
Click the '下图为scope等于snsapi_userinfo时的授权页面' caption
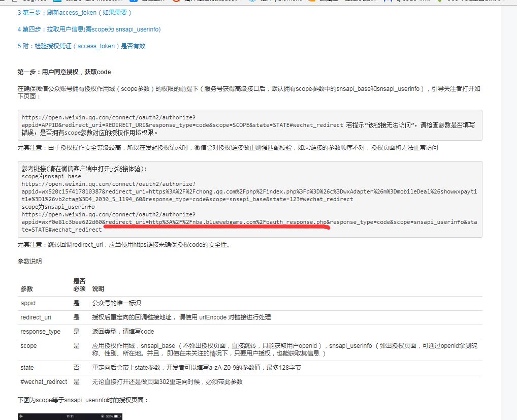83,400
